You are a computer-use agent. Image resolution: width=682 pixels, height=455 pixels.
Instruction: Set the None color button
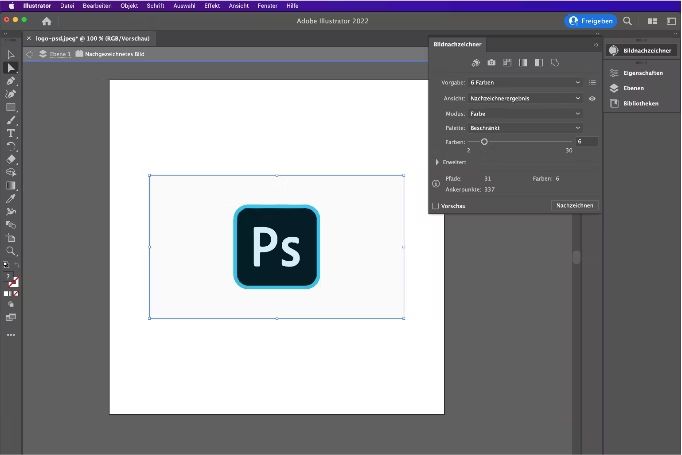tap(16, 294)
